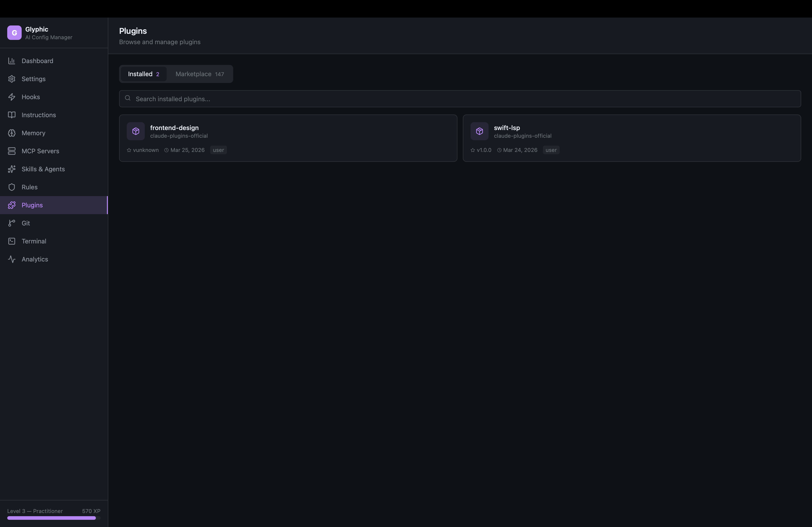Click the swift-lsp package icon
The height and width of the screenshot is (527, 812).
click(x=479, y=131)
